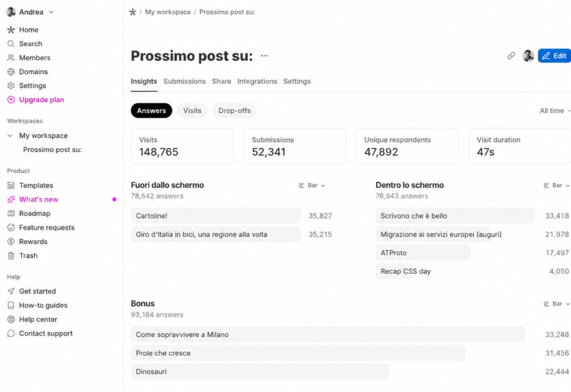The height and width of the screenshot is (392, 571).
Task: Open Bar chart type dropdown for Fuori dallo schermo
Action: click(x=312, y=185)
